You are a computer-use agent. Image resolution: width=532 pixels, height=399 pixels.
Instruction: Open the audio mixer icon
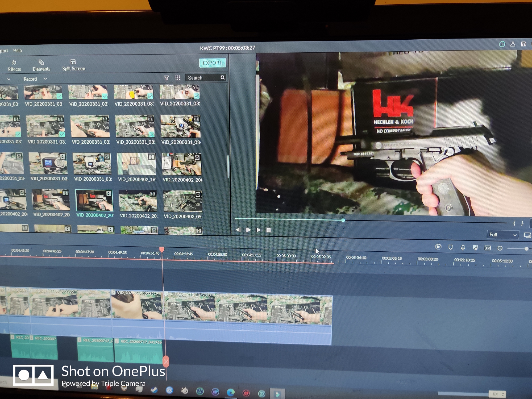[475, 248]
